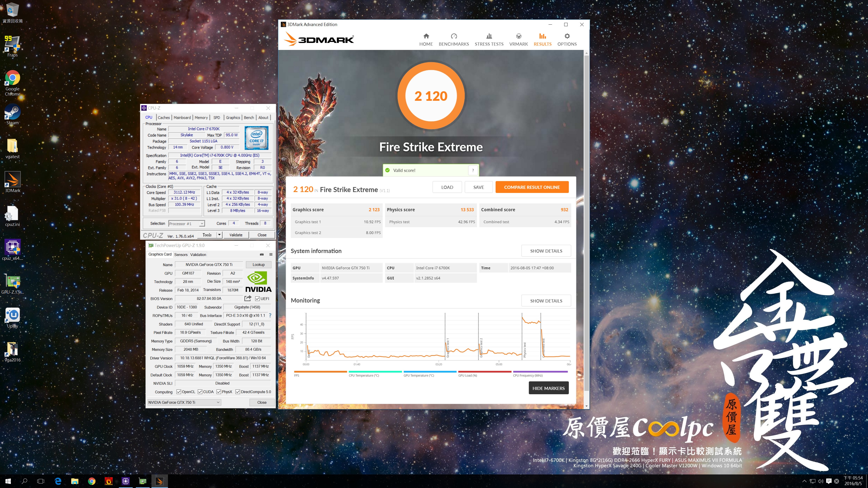Click the FPS legend bar in Monitoring
Viewport: 868px width, 488px height.
coord(320,372)
